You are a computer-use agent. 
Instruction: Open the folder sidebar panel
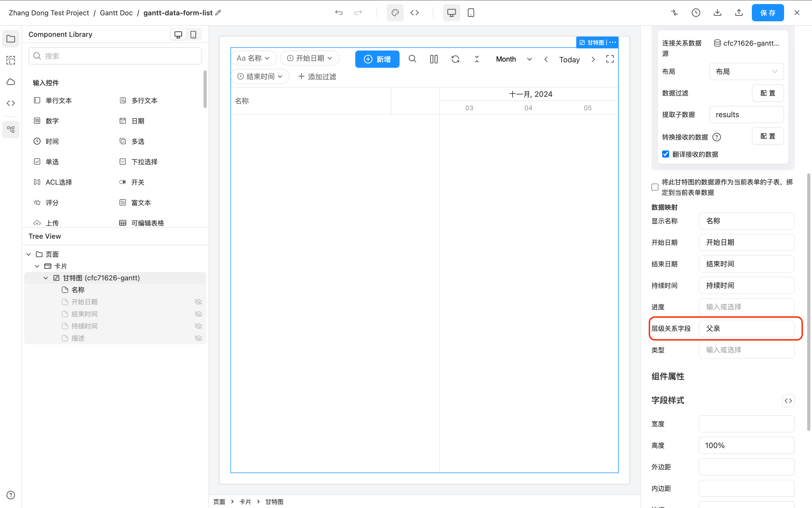11,39
